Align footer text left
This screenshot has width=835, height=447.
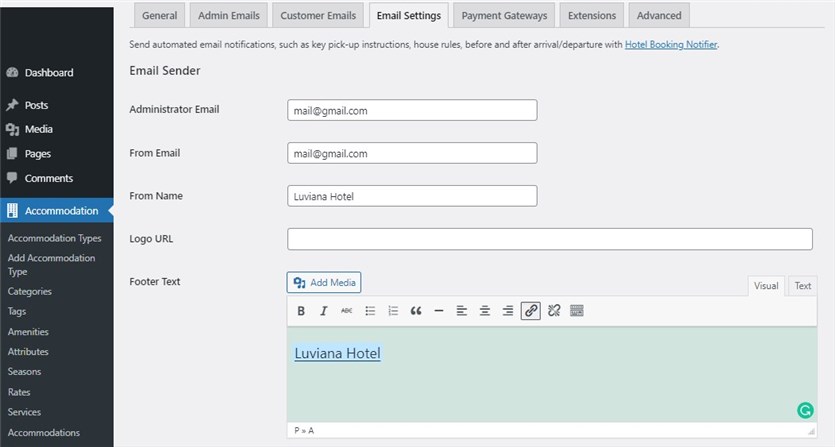[461, 311]
